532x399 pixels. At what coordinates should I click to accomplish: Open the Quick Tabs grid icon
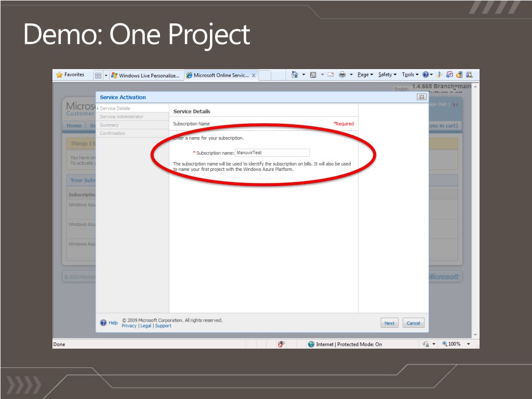tap(98, 75)
